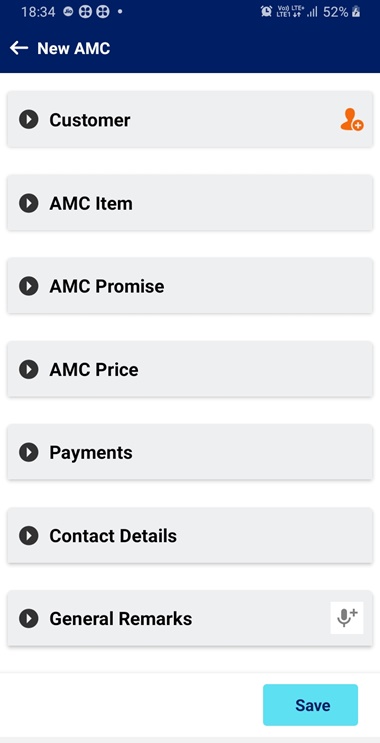380x743 pixels.
Task: Expand Contact Details arrow icon
Action: 28,535
